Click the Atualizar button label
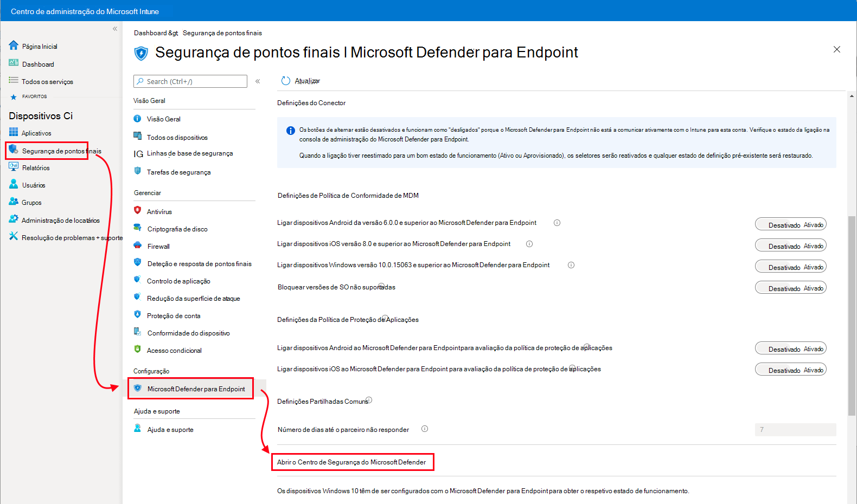This screenshot has width=857, height=504. (x=308, y=81)
